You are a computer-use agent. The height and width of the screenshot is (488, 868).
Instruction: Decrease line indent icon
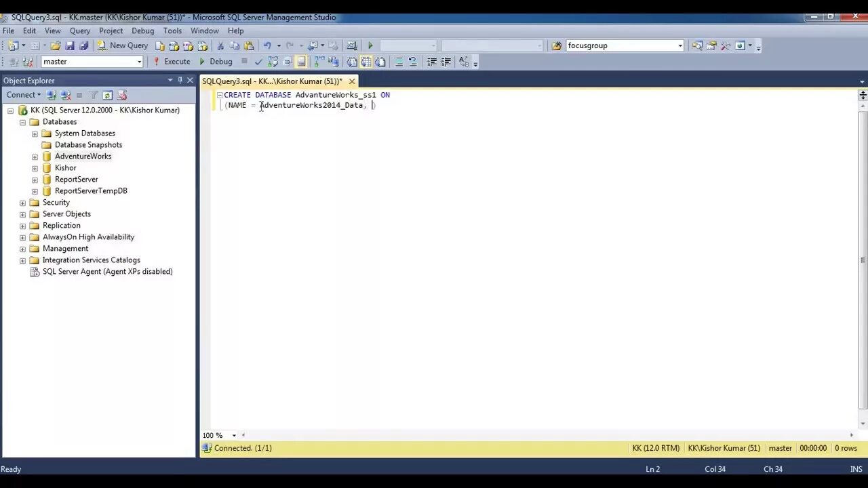point(431,62)
